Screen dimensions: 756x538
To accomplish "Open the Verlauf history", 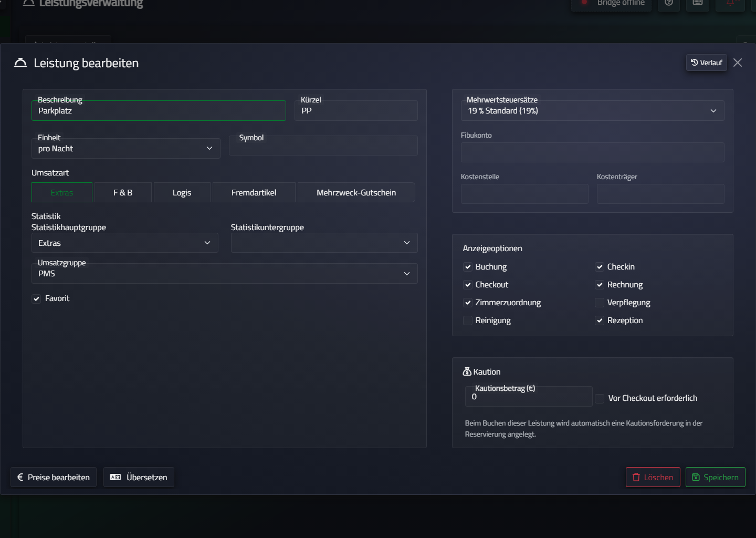I will click(x=707, y=63).
